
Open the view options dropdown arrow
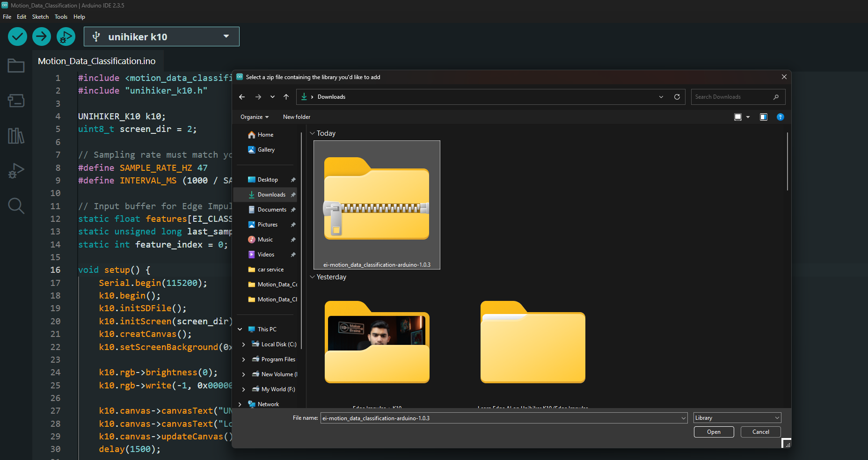[748, 117]
